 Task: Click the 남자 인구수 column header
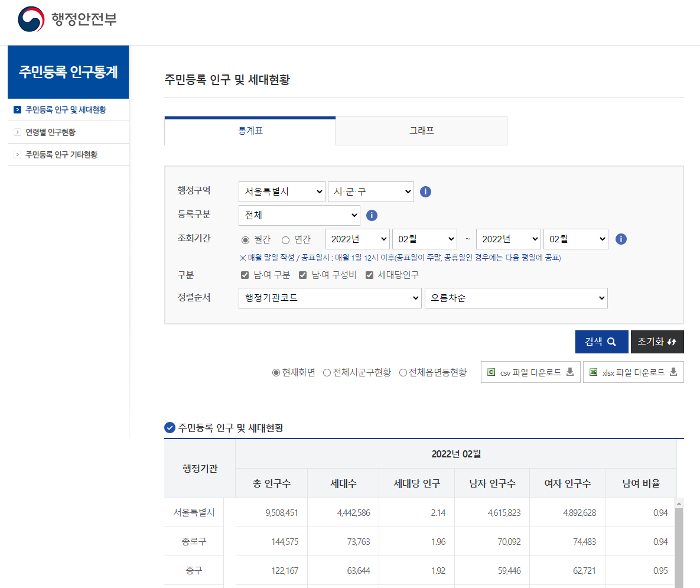[493, 483]
